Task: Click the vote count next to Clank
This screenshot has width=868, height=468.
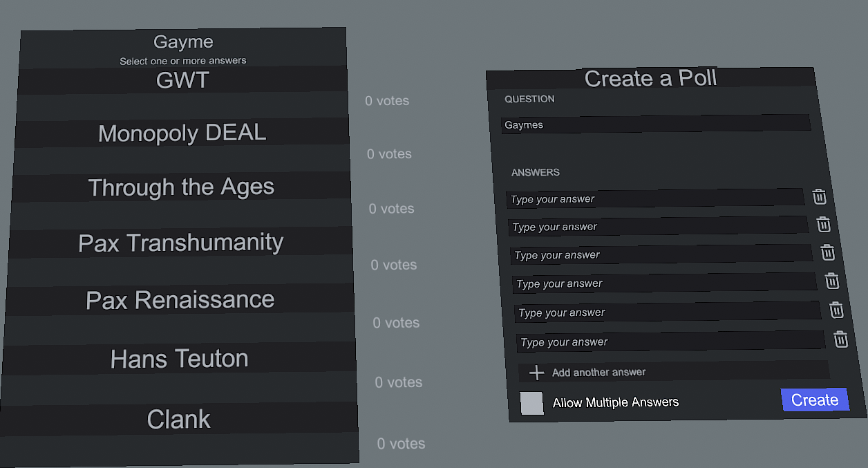Action: pos(401,444)
